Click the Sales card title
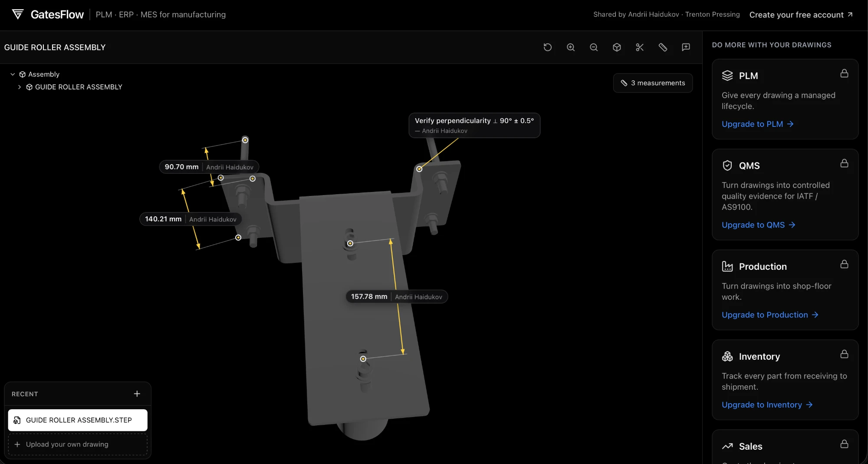The height and width of the screenshot is (464, 868). (750, 446)
